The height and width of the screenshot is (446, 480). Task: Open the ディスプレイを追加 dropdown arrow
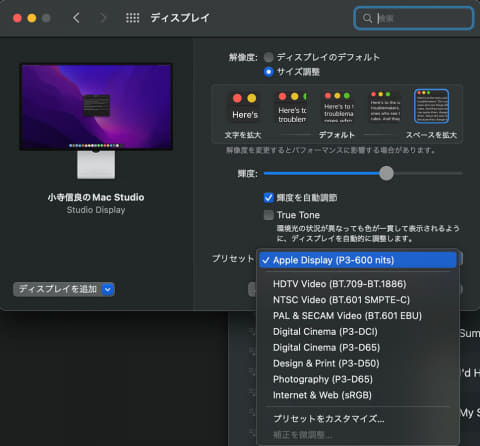point(108,289)
